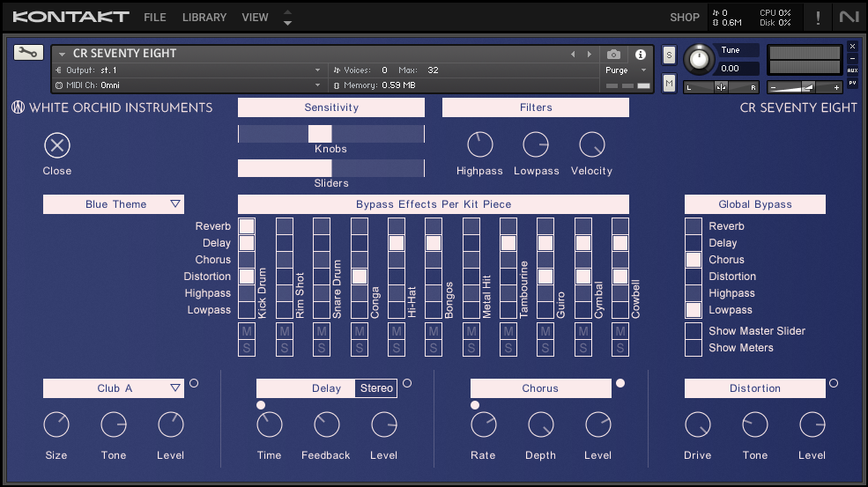Open the VIEW menu
Image resolution: width=868 pixels, height=487 pixels.
pyautogui.click(x=255, y=17)
